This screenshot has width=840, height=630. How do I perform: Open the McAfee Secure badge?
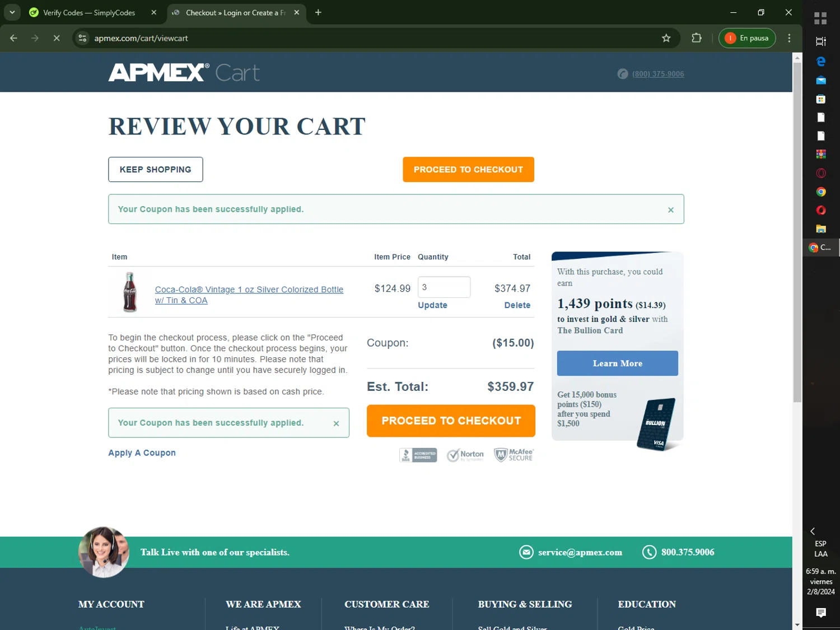[514, 455]
